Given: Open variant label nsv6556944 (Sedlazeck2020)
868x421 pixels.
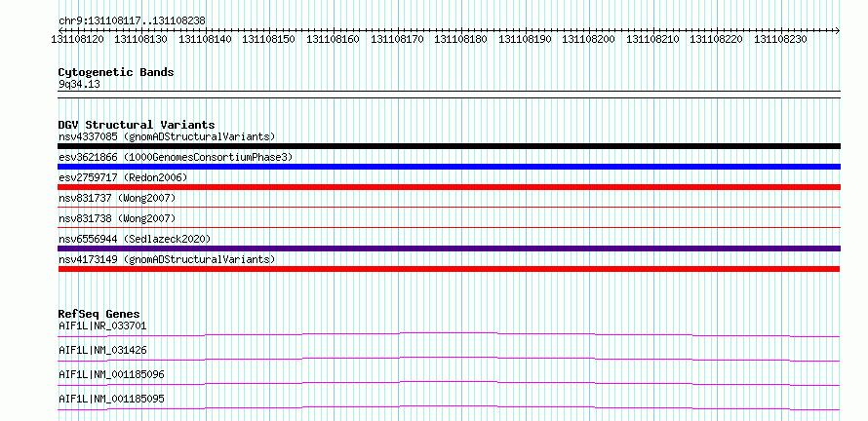Looking at the screenshot, I should point(135,239).
